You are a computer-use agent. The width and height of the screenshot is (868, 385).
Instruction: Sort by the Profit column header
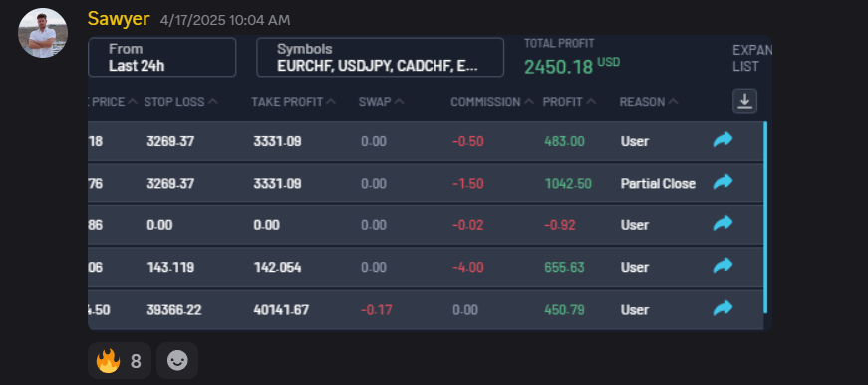[x=569, y=102]
